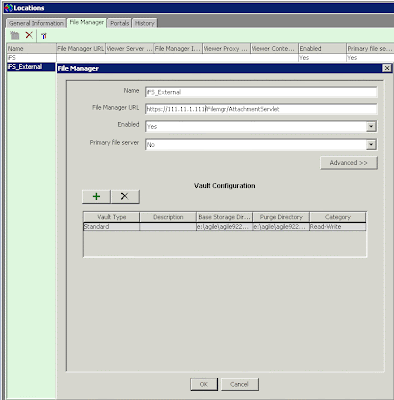The image size is (394, 400).
Task: Click the base storage directory path cell
Action: [x=224, y=227]
